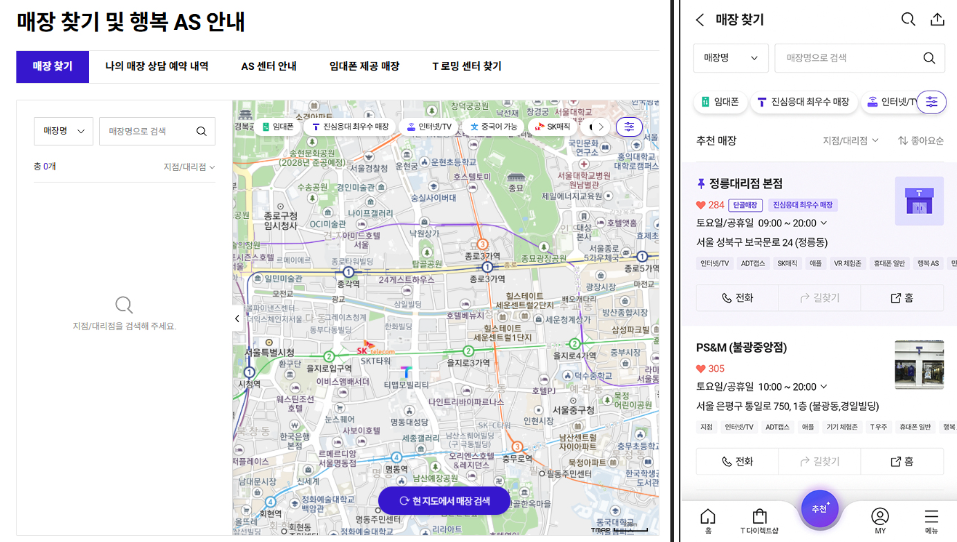
Task: Click the mobile search field magnifier
Action: [929, 58]
